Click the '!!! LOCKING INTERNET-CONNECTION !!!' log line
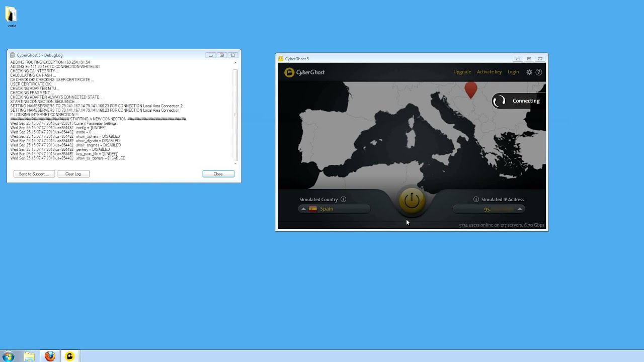This screenshot has width=644, height=362. coord(44,115)
